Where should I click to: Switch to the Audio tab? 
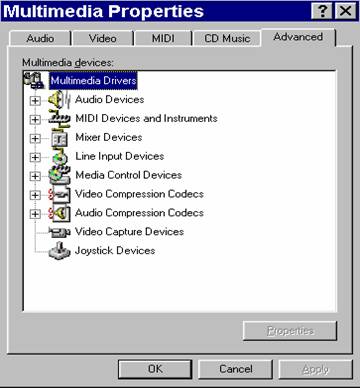pyautogui.click(x=40, y=38)
